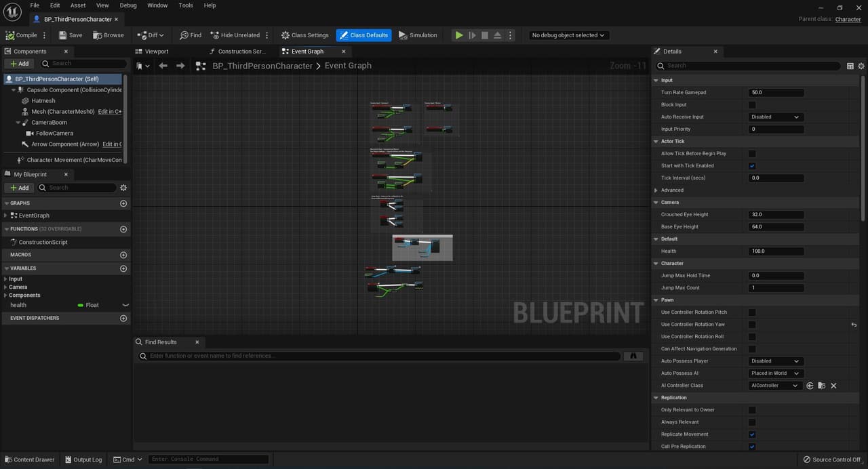Screen dimensions: 868x469
Task: Open Auto Receive Input dropdown
Action: point(776,117)
